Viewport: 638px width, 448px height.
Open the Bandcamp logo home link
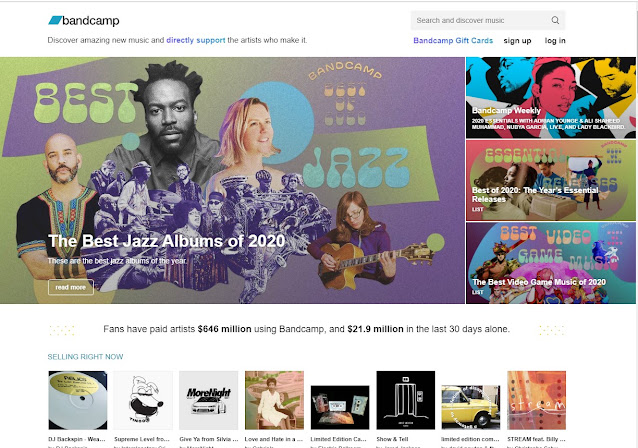[x=84, y=20]
